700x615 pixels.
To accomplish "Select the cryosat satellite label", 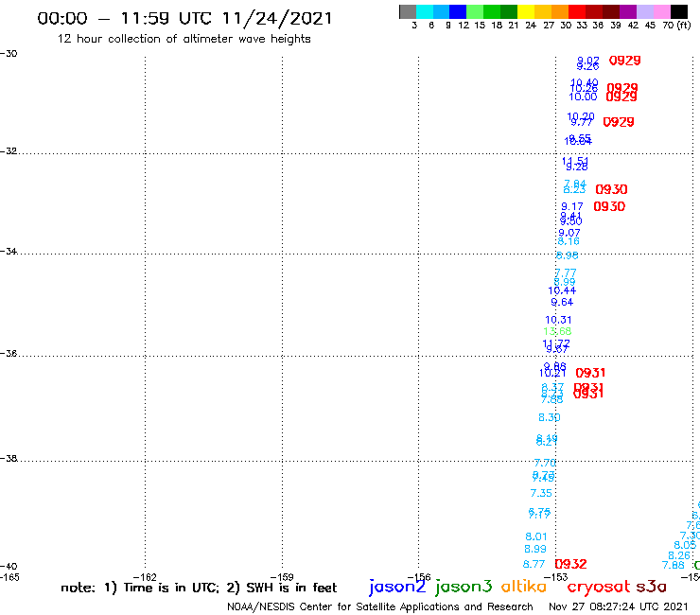I will coord(598,588).
